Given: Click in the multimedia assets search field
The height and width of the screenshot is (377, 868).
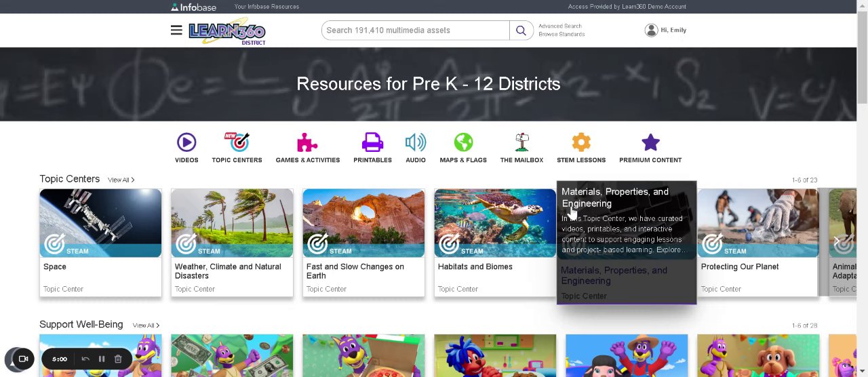Looking at the screenshot, I should click(x=416, y=30).
